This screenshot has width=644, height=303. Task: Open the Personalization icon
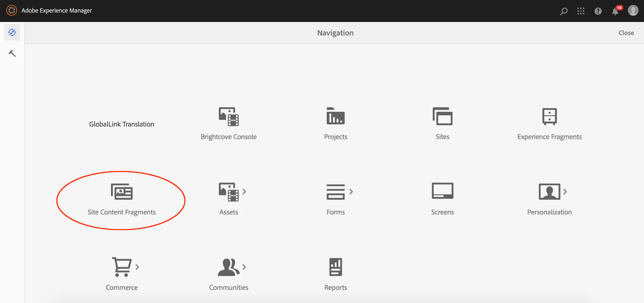click(549, 192)
